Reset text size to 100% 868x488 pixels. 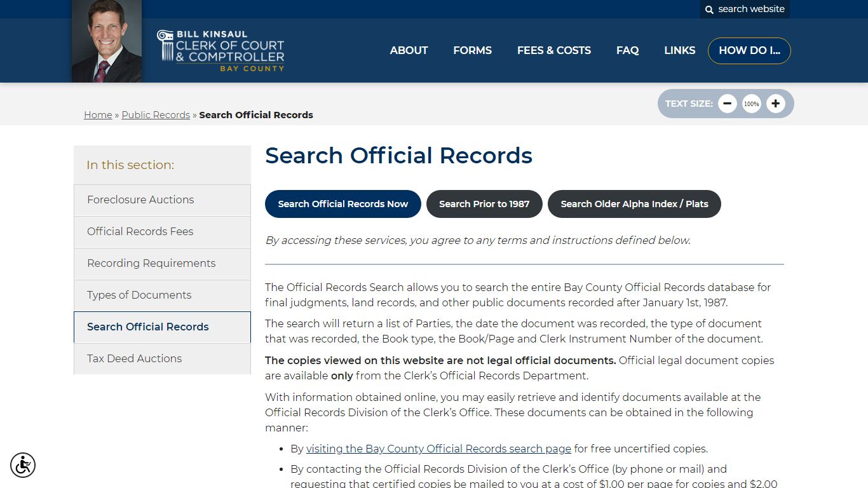pyautogui.click(x=752, y=104)
